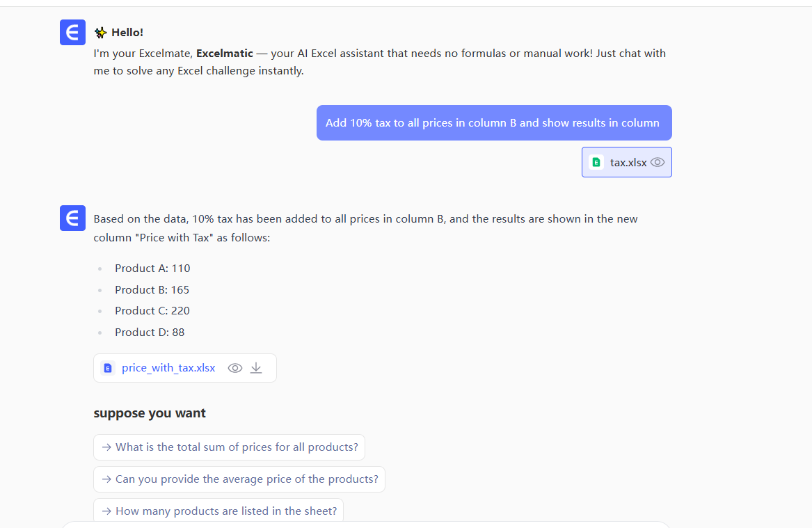Preview price_with_tax.xlsx using its eye icon

(x=235, y=368)
